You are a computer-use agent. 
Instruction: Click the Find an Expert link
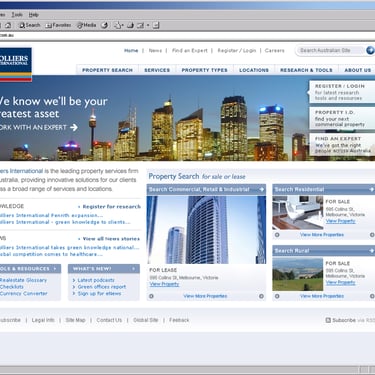[x=190, y=51]
